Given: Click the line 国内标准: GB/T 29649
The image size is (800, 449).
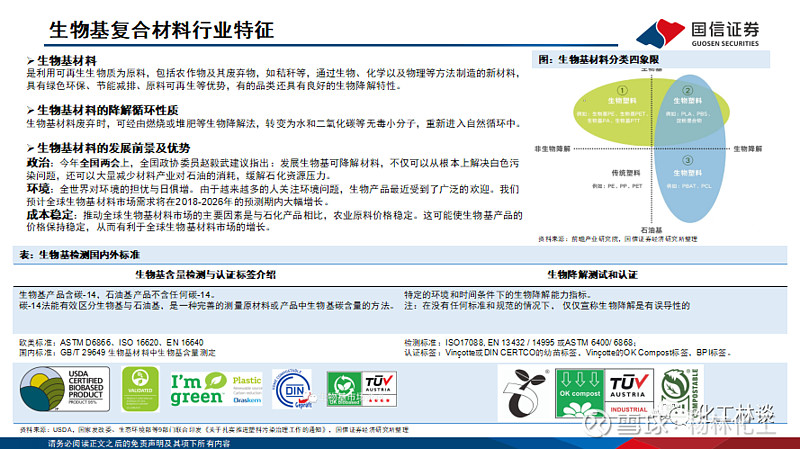Looking at the screenshot, I should 117,353.
